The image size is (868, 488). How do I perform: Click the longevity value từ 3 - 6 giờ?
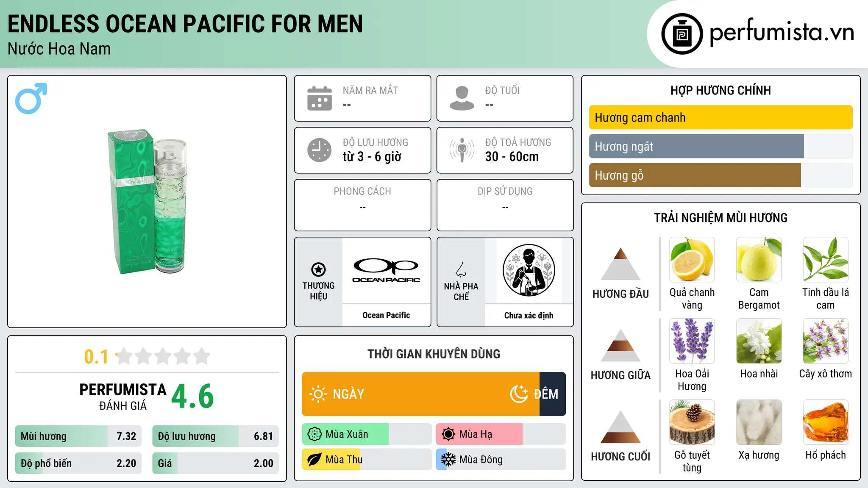pyautogui.click(x=372, y=156)
